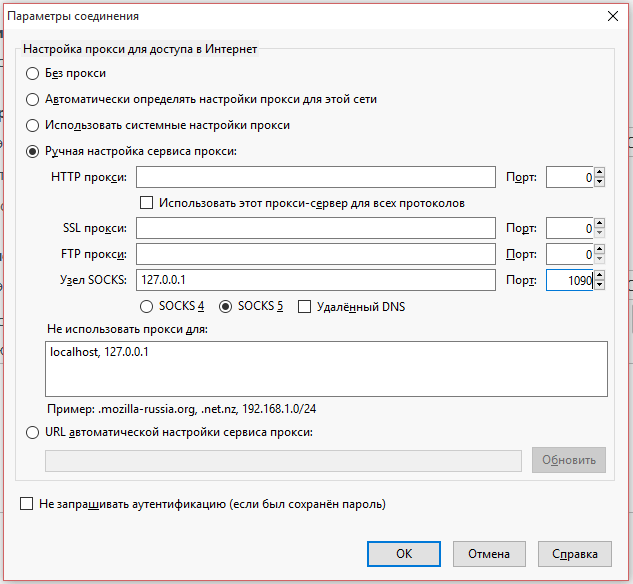
Task: Select 'Ручная настройка сервиса прокси' radio button
Action: 33,151
